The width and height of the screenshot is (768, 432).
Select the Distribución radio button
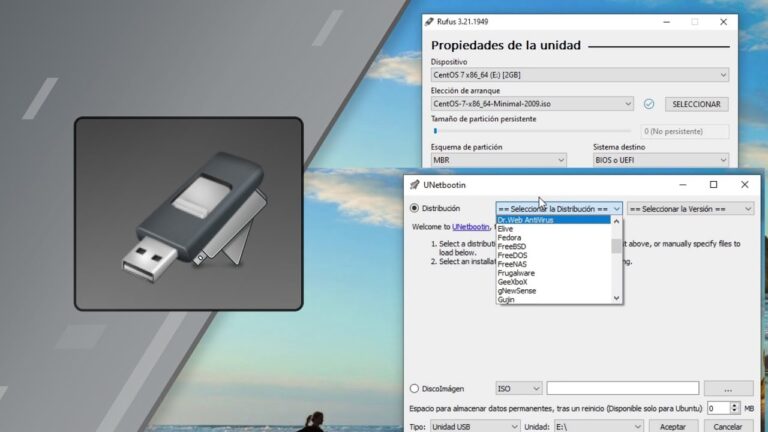pos(414,208)
